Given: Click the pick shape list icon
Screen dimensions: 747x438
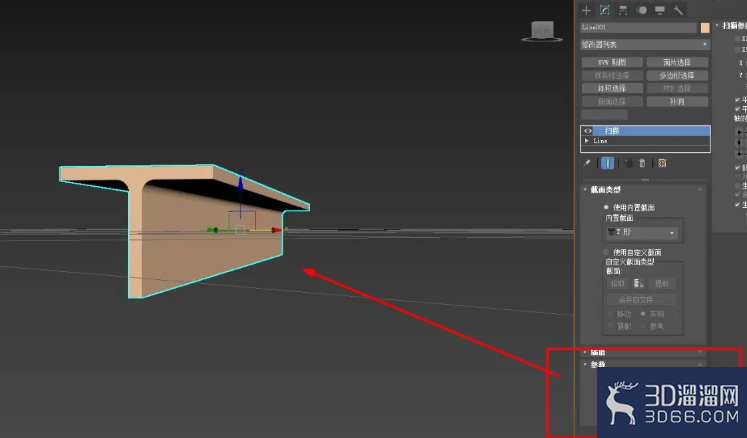Looking at the screenshot, I should [x=638, y=284].
